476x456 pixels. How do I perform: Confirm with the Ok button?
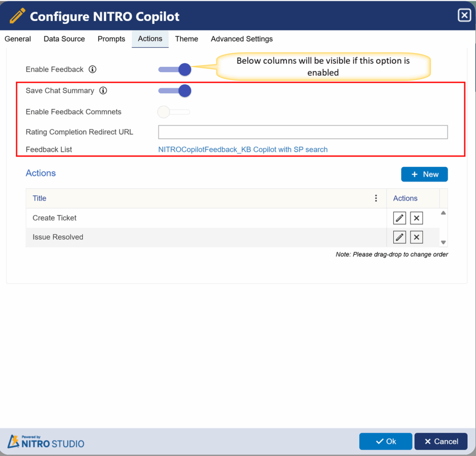pos(385,442)
